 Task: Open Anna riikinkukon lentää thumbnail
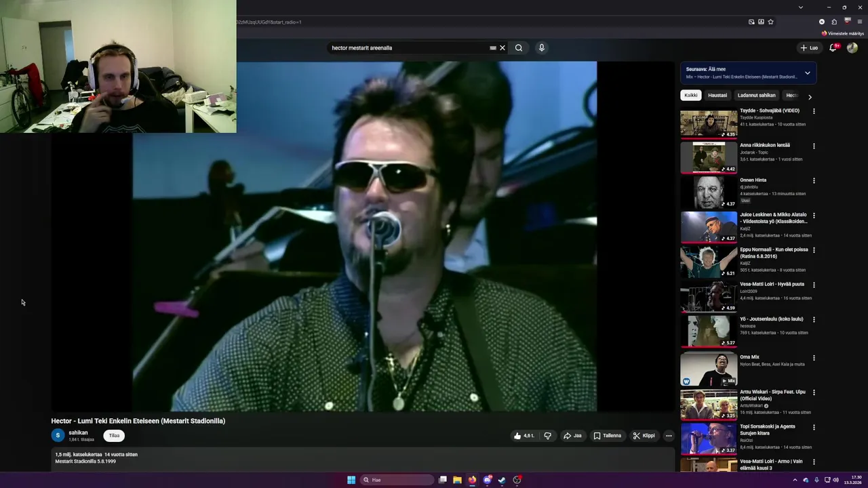tap(709, 159)
